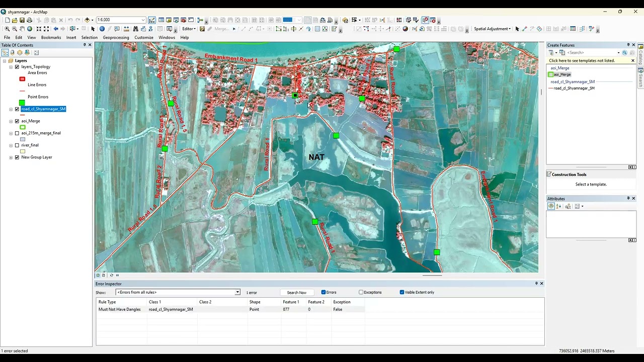Open table of contents Options icon

36,52
